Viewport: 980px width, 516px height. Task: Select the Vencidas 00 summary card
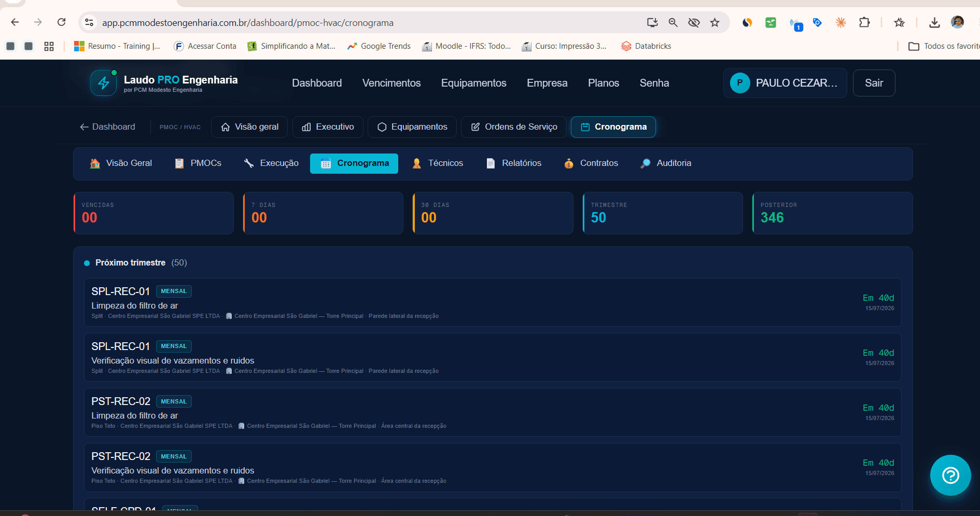(153, 213)
